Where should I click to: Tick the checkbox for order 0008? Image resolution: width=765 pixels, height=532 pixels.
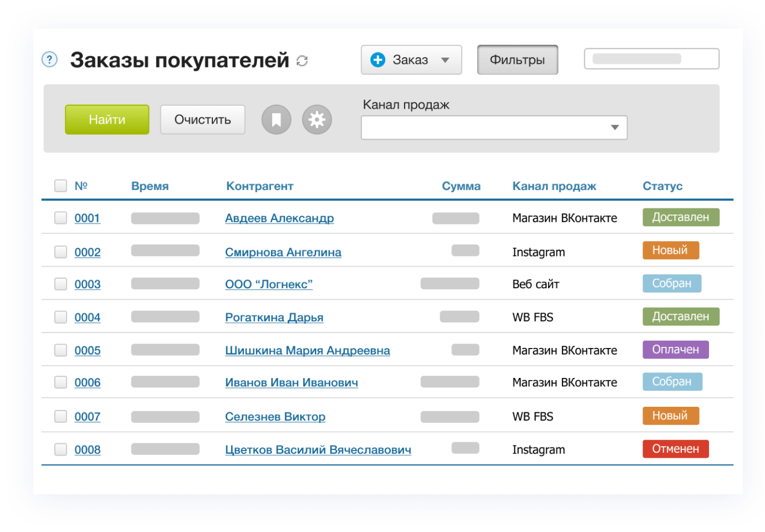[x=60, y=449]
